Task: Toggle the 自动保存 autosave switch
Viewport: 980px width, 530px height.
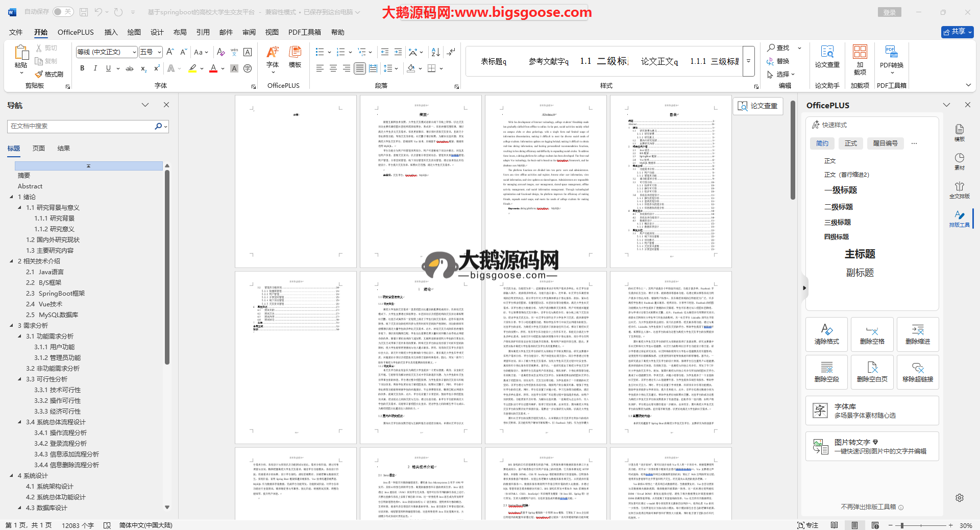Action: click(x=63, y=12)
